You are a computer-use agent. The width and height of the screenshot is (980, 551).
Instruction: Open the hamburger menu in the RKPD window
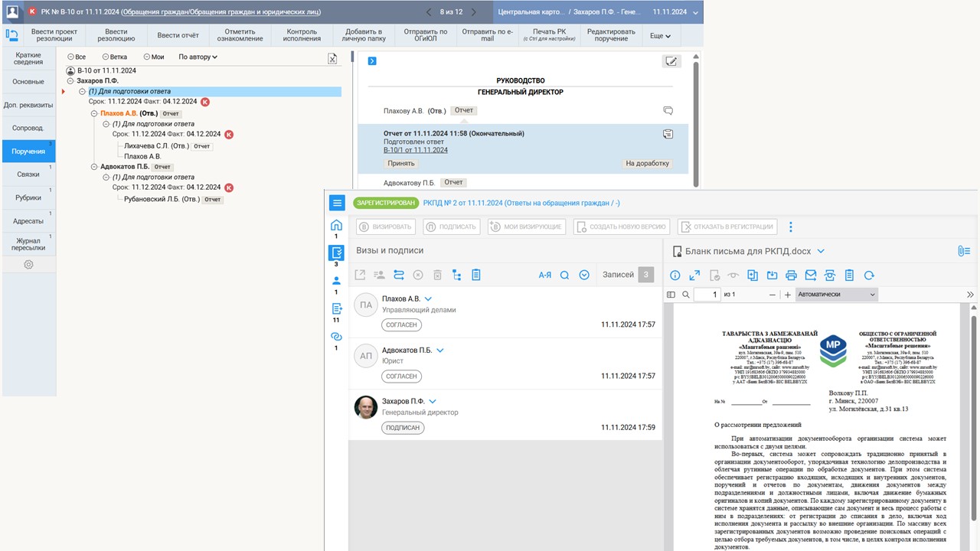(x=337, y=203)
